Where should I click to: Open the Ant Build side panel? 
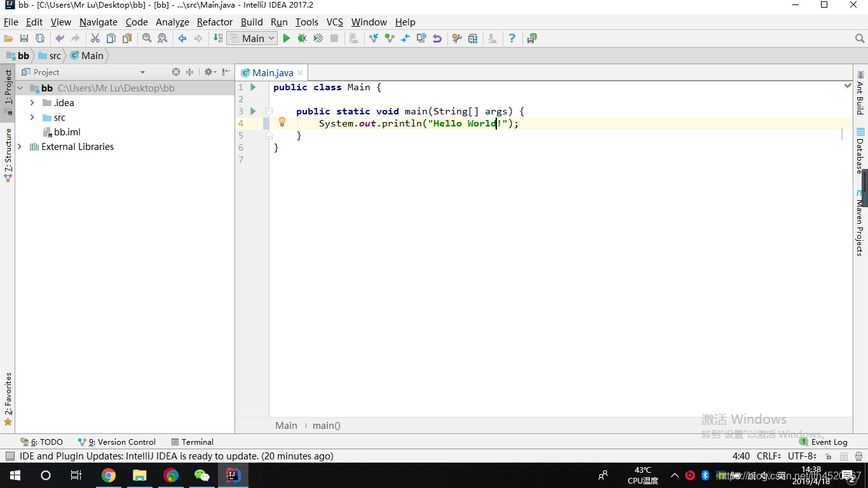coord(860,92)
